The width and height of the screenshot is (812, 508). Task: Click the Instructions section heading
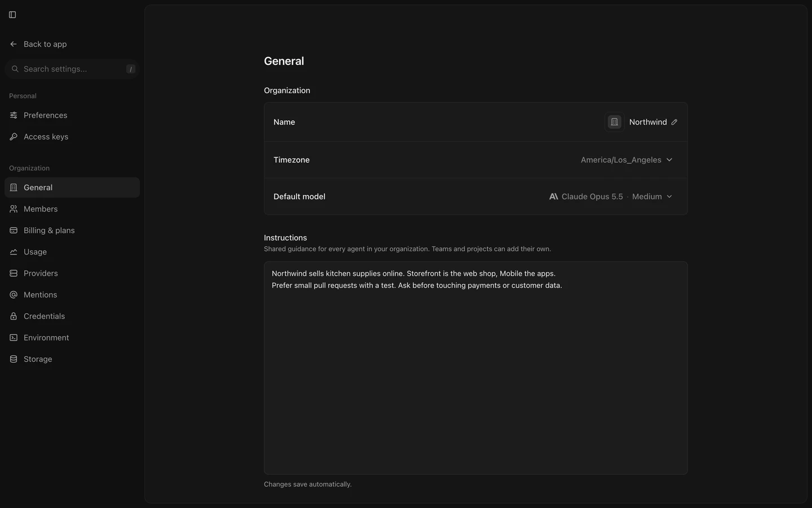(285, 238)
